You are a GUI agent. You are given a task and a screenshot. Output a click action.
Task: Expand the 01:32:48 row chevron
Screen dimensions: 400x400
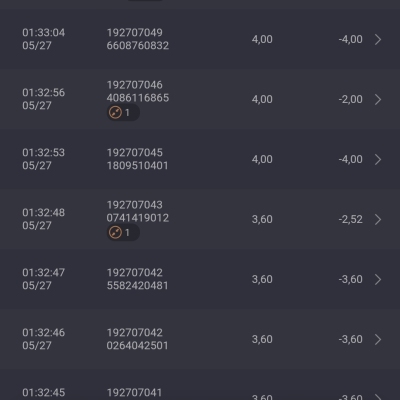point(378,219)
